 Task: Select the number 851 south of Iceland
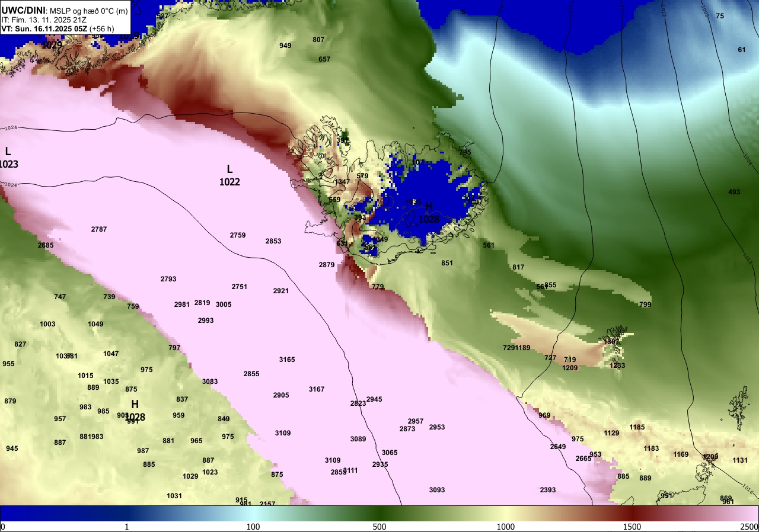[x=447, y=263]
